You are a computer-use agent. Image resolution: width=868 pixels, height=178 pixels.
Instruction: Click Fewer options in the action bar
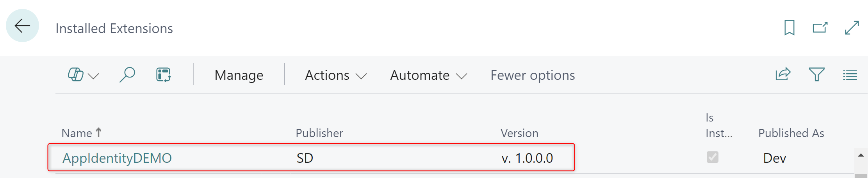(x=533, y=75)
